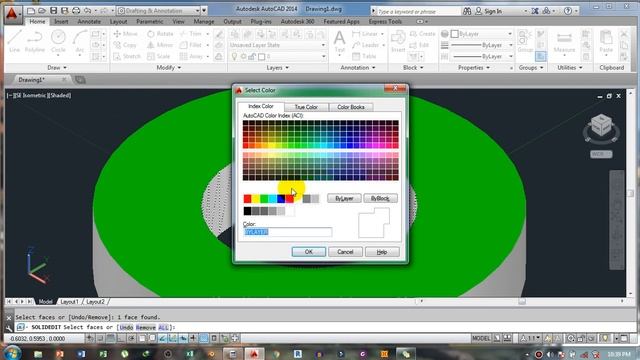This screenshot has height=360, width=640.
Task: Activate the Scale command
Action: [x=159, y=56]
